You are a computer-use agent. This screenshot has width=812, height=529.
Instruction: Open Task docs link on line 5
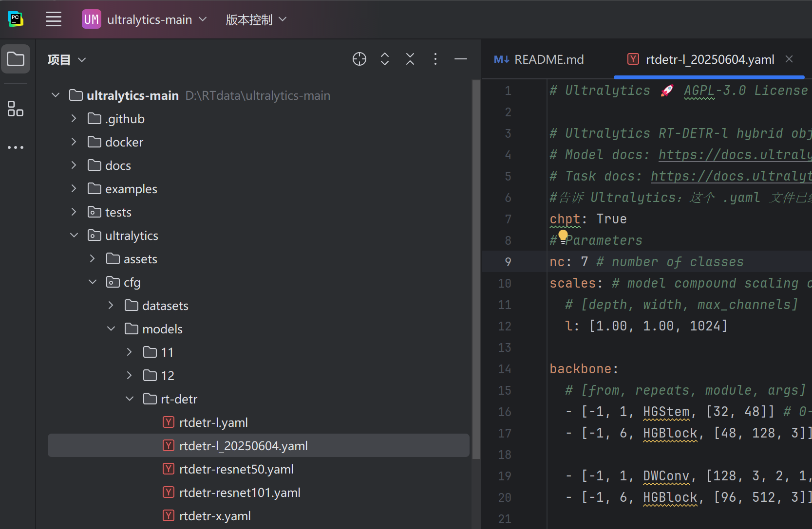pyautogui.click(x=731, y=176)
